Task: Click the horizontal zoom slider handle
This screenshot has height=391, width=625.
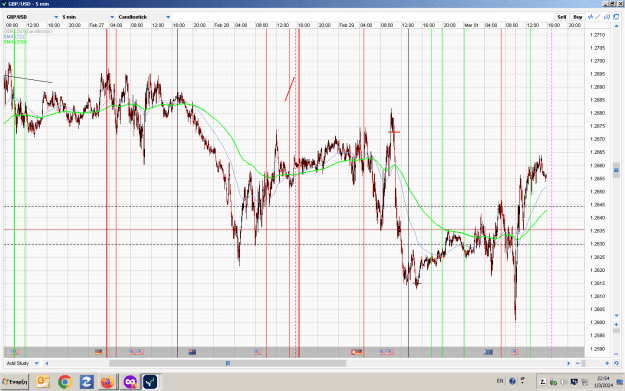Action: [584, 363]
